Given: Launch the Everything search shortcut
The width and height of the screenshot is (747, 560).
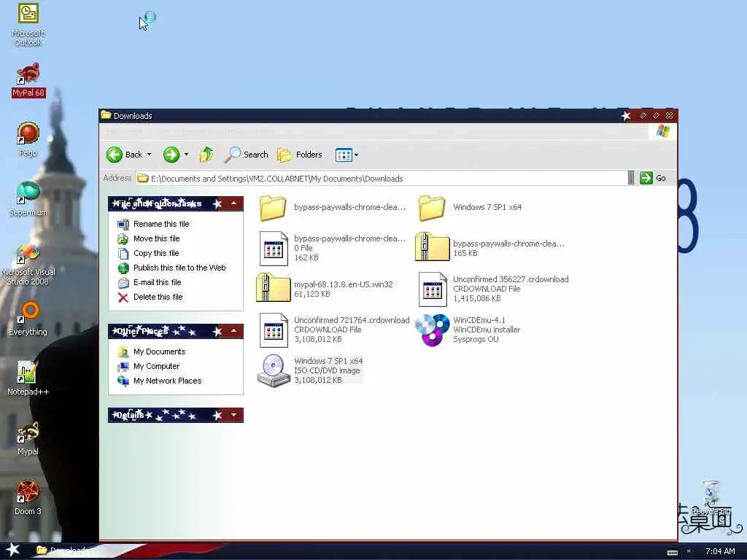Looking at the screenshot, I should (x=28, y=318).
